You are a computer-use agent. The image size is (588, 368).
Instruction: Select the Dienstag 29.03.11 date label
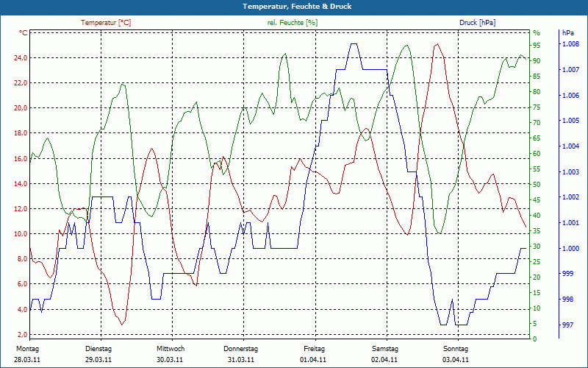98,354
